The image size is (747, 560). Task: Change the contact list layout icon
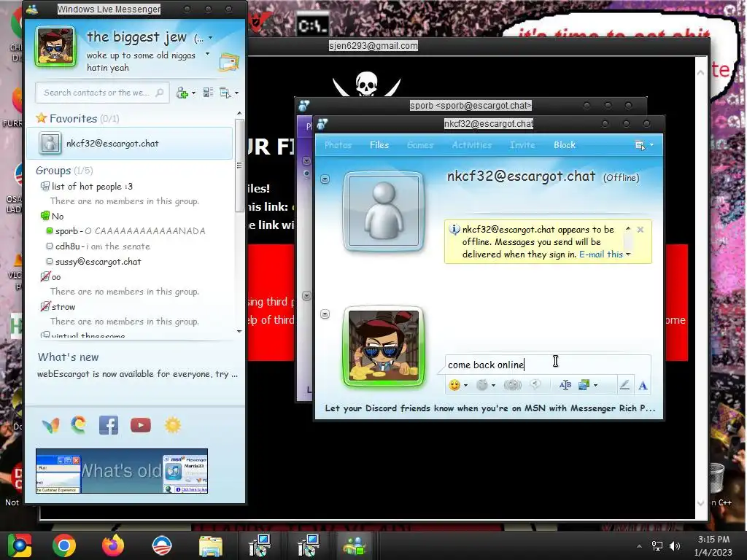[208, 93]
